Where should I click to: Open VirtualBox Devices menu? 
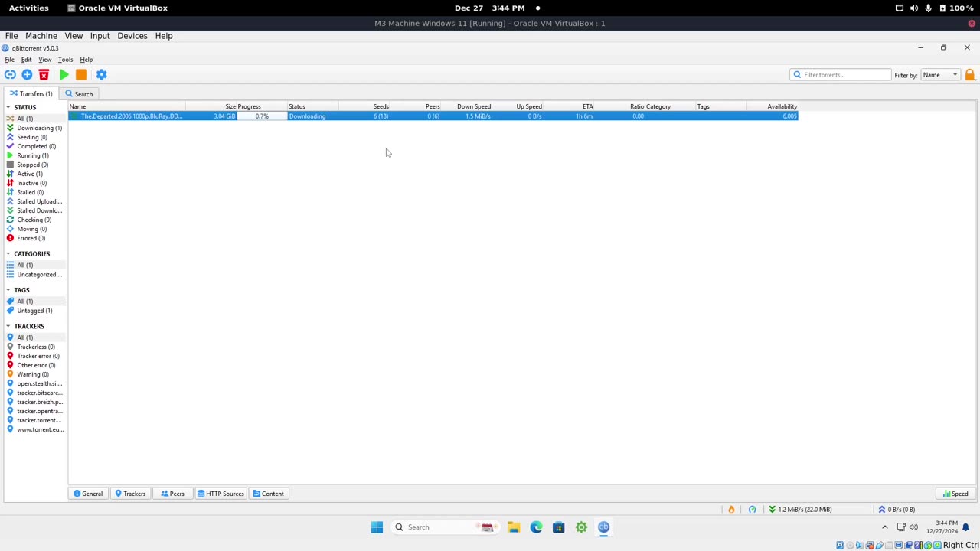pyautogui.click(x=132, y=36)
